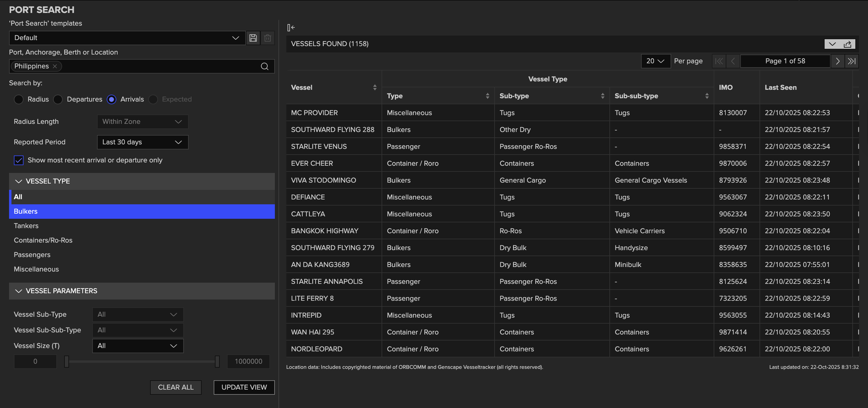Collapse the VESSEL TYPE section
Viewport: 868px width, 408px height.
click(x=19, y=181)
